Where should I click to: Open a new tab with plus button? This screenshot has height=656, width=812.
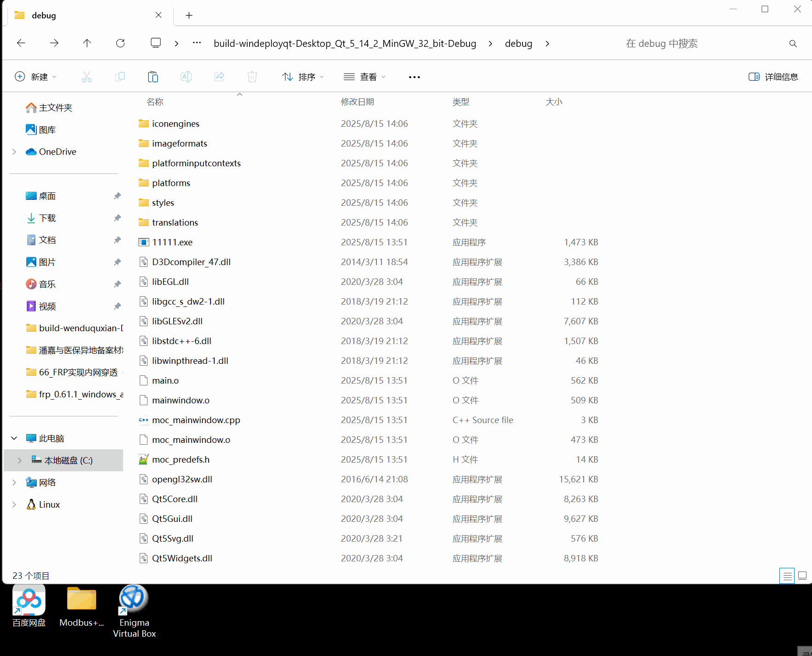point(189,15)
